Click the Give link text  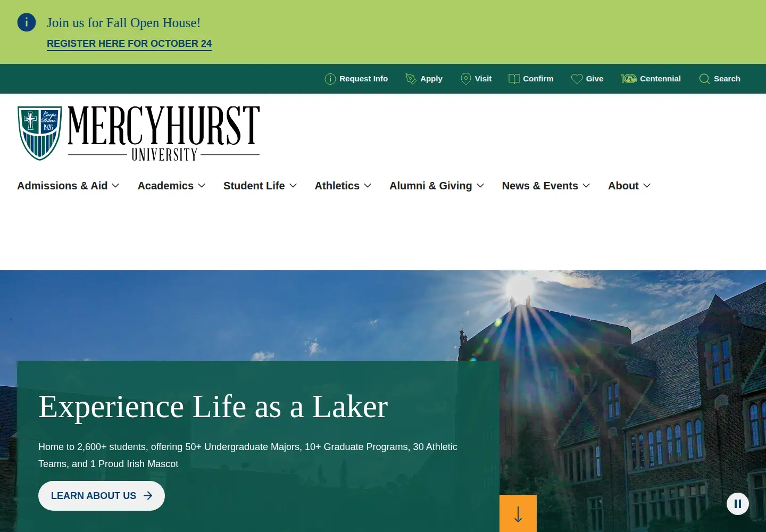(x=595, y=79)
